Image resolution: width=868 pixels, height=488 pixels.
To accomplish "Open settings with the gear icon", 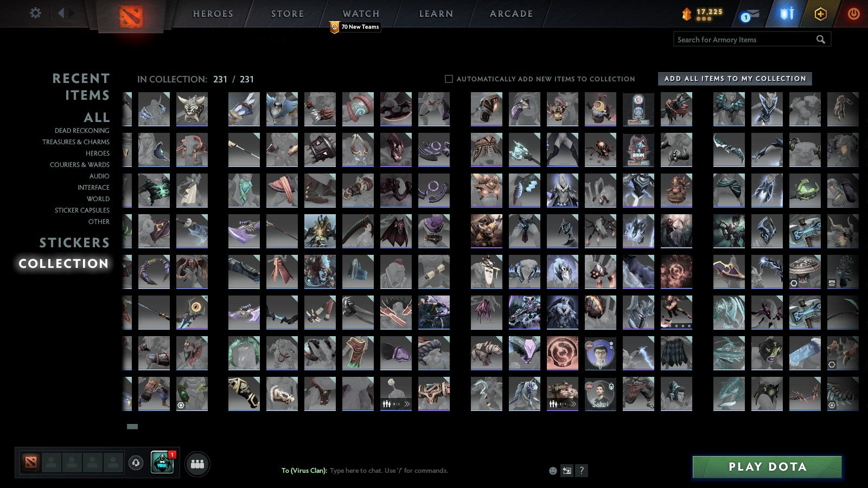I will click(36, 12).
